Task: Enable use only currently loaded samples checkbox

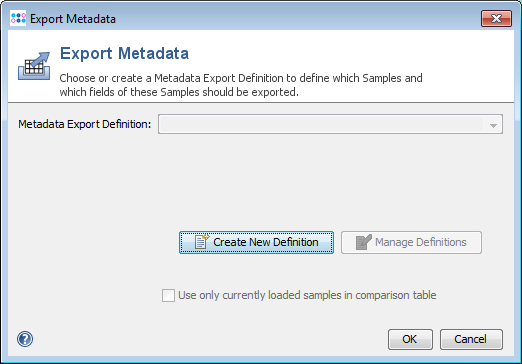Action: tap(168, 295)
